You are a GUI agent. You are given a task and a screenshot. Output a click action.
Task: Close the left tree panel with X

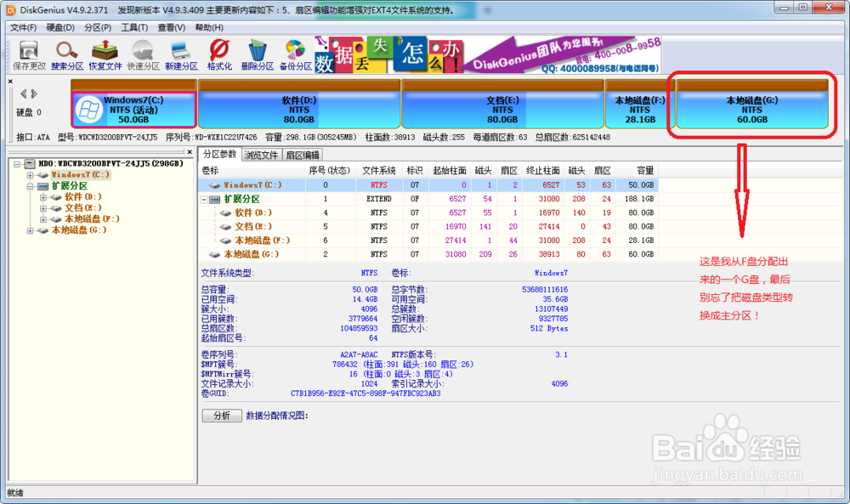pos(190,152)
